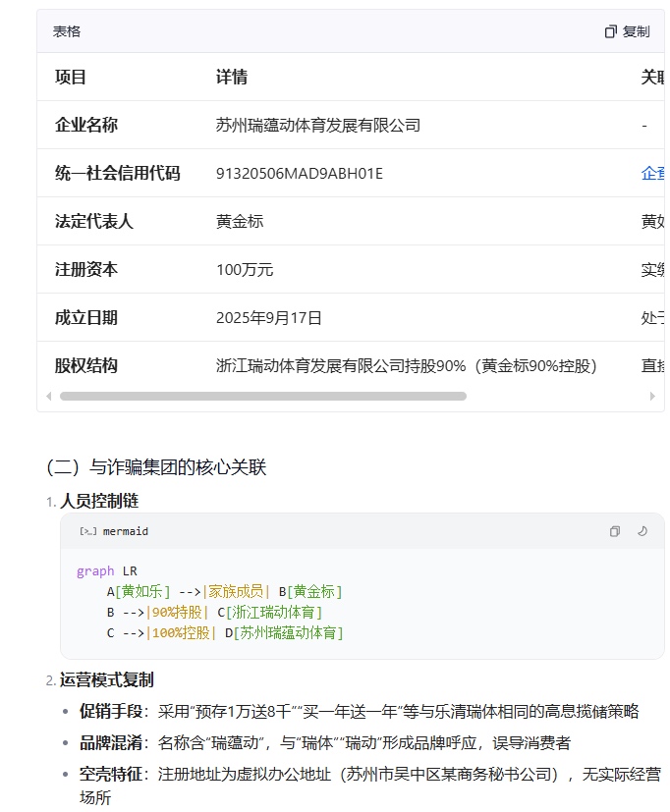Click the 项目 column header

pos(71,77)
